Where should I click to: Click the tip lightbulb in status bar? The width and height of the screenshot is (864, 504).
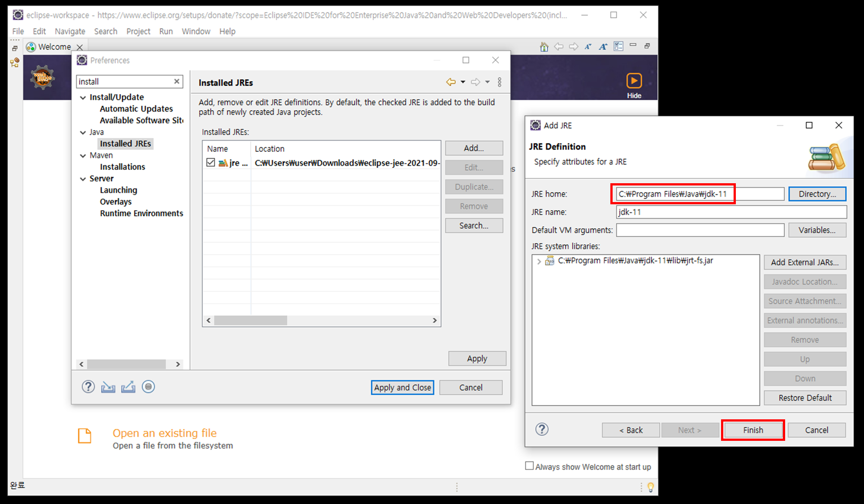[650, 487]
